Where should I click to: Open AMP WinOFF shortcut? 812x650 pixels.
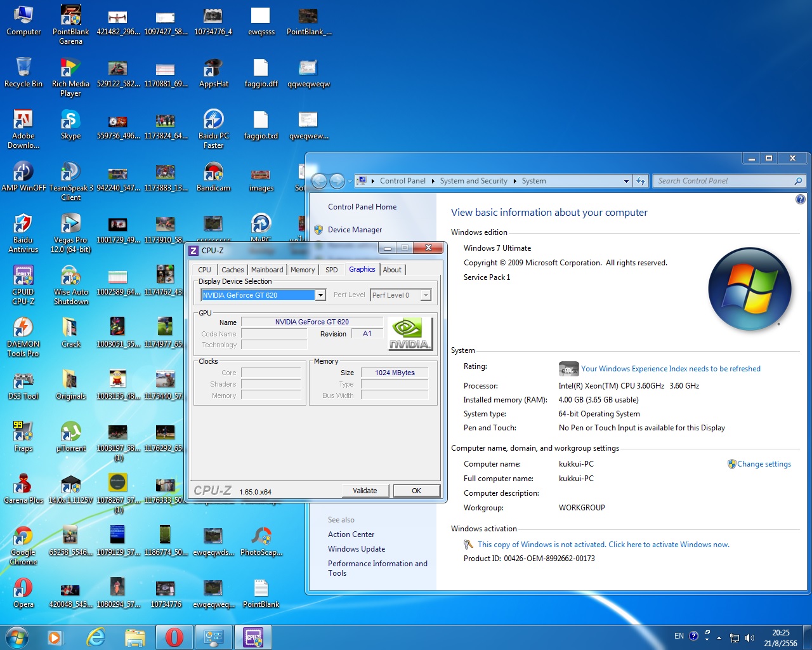click(23, 177)
